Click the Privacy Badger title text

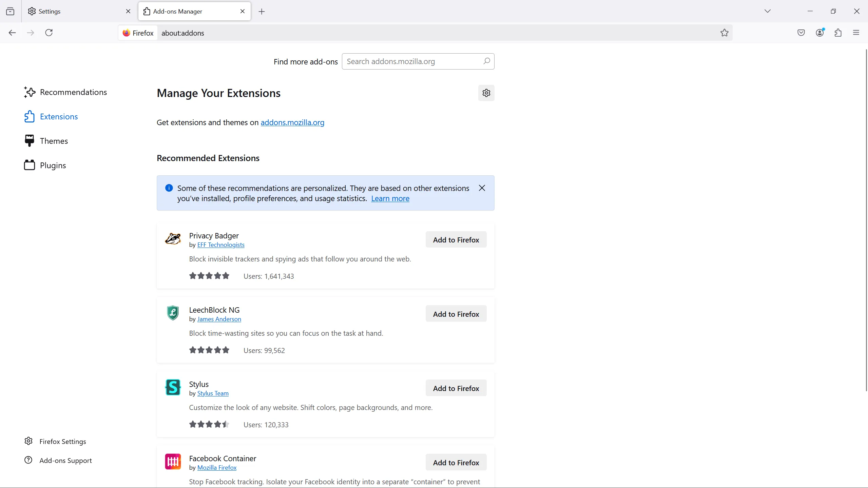click(x=214, y=236)
